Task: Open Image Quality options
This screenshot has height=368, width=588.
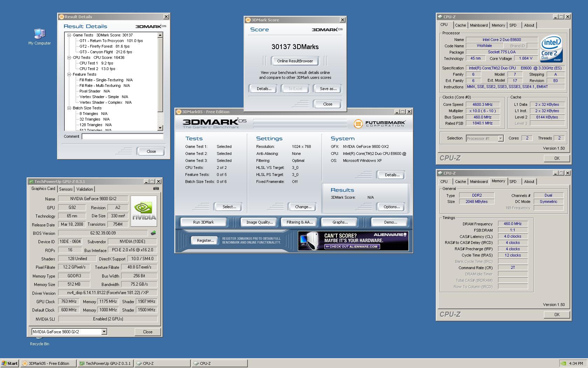Action: pyautogui.click(x=259, y=222)
